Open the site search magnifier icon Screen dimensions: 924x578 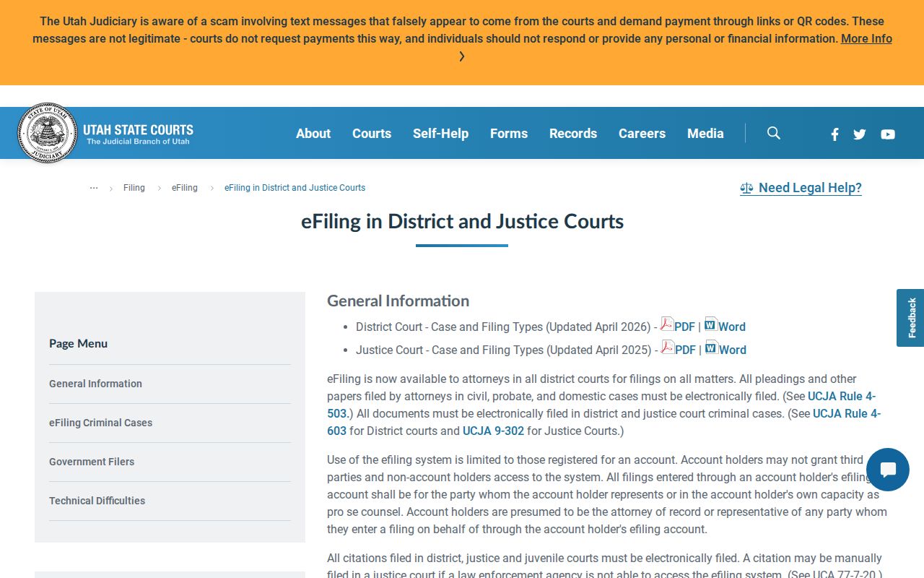(774, 133)
